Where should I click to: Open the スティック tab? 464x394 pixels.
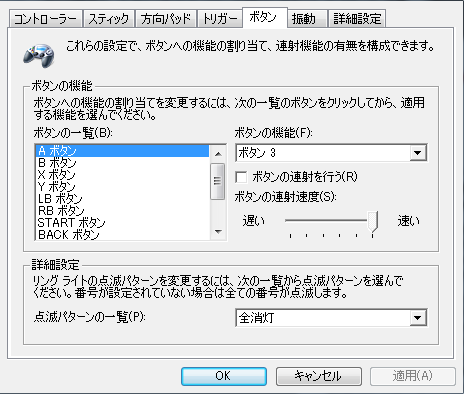tap(109, 19)
